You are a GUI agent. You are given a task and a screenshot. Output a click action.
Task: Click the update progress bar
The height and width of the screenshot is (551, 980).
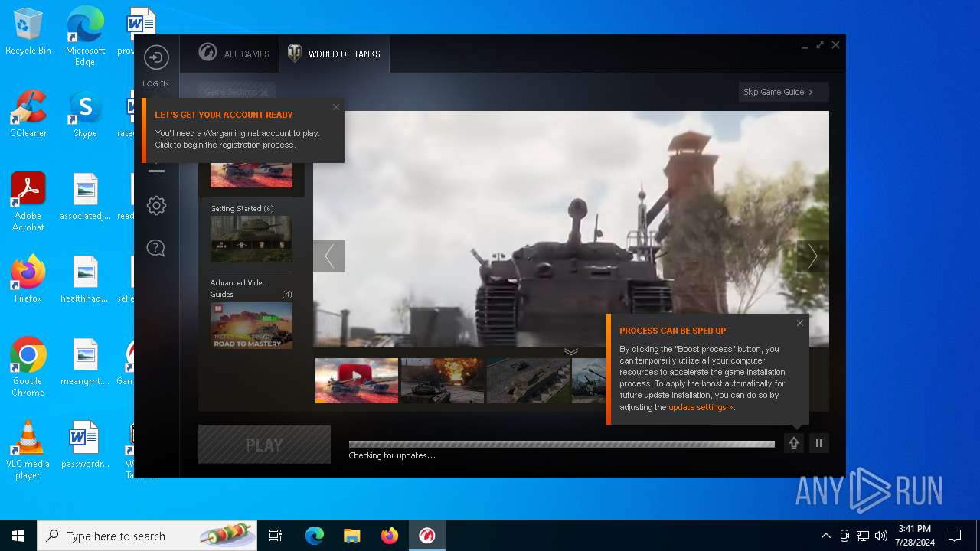pyautogui.click(x=562, y=444)
